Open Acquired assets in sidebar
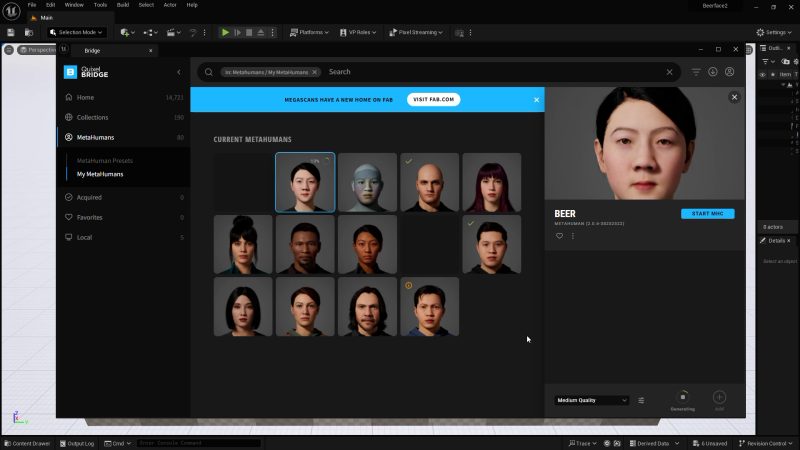This screenshot has height=450, width=800. 89,197
